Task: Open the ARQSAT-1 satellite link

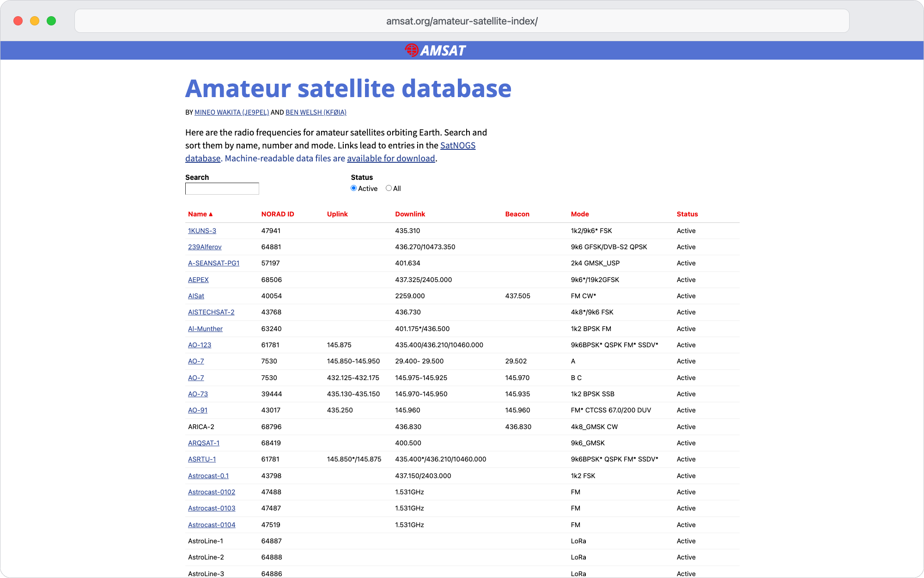Action: 204,443
